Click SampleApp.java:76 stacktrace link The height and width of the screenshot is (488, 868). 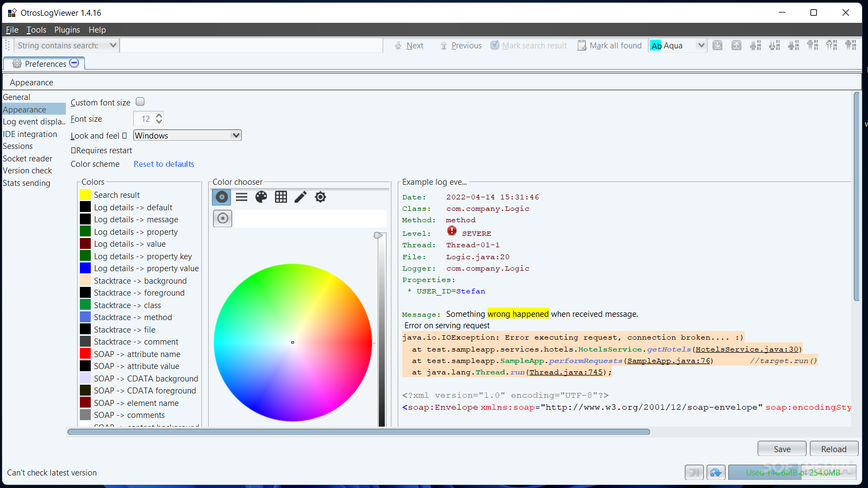[669, 361]
